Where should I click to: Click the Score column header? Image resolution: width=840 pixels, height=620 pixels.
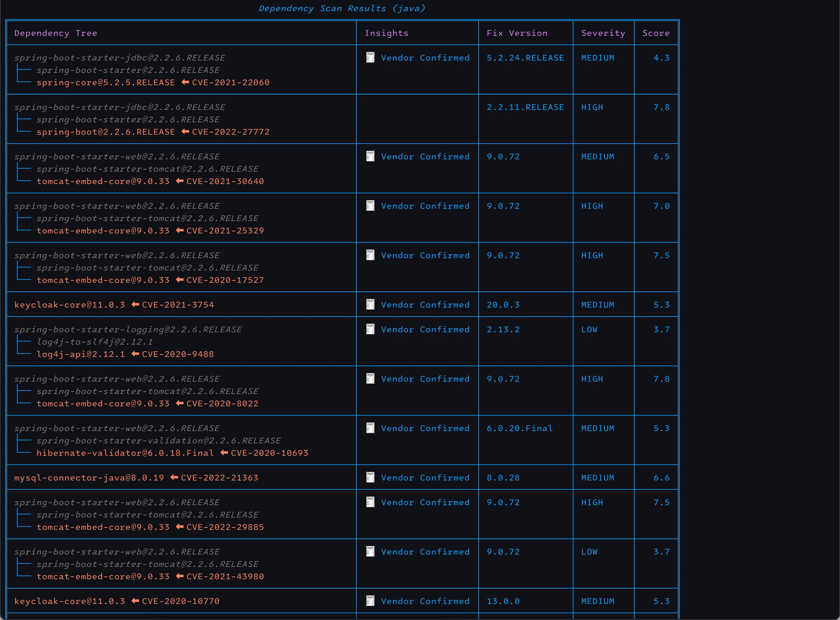point(655,33)
